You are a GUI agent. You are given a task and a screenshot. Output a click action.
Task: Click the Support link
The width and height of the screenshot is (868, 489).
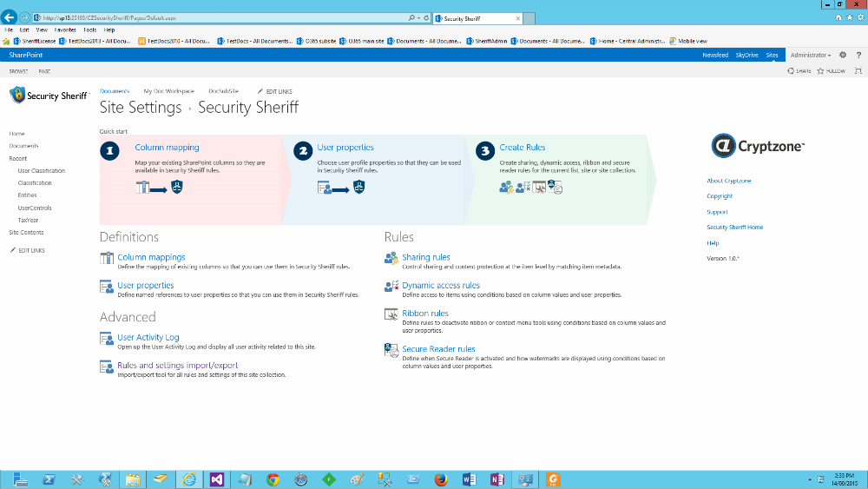coord(718,212)
